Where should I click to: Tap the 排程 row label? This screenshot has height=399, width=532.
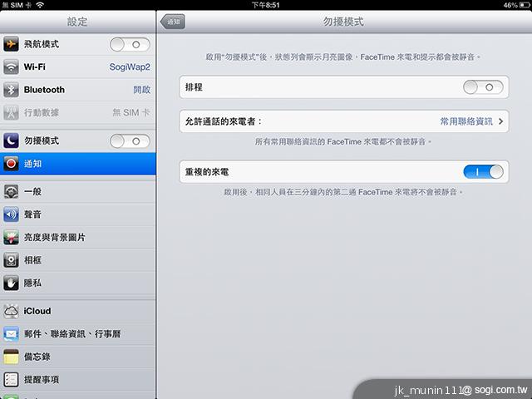[194, 87]
